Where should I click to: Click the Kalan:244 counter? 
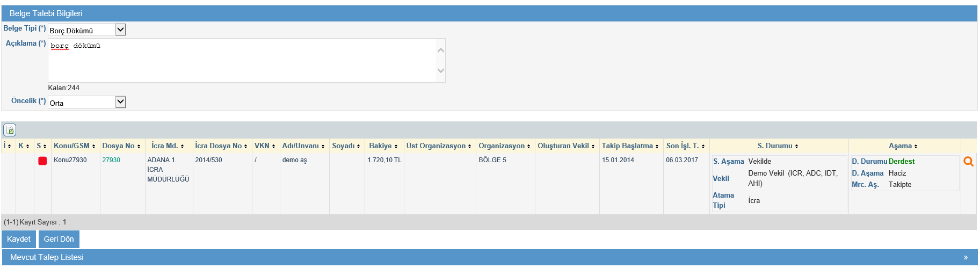click(x=64, y=88)
